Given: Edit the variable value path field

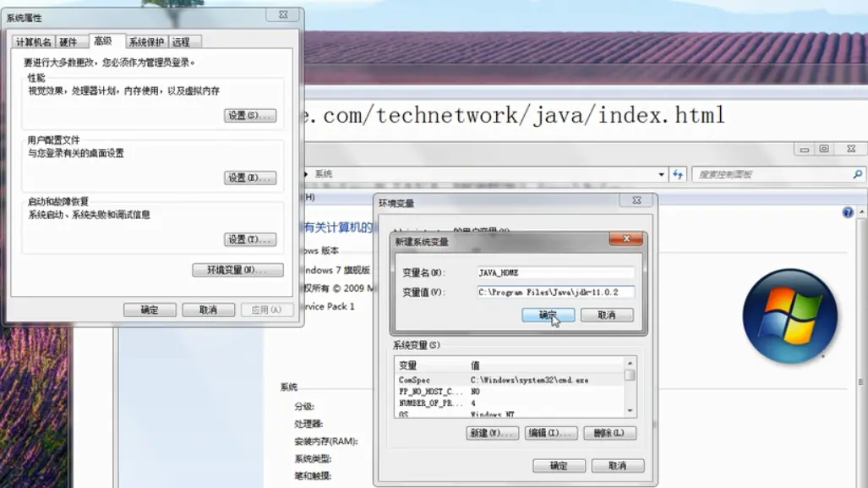Looking at the screenshot, I should [556, 292].
